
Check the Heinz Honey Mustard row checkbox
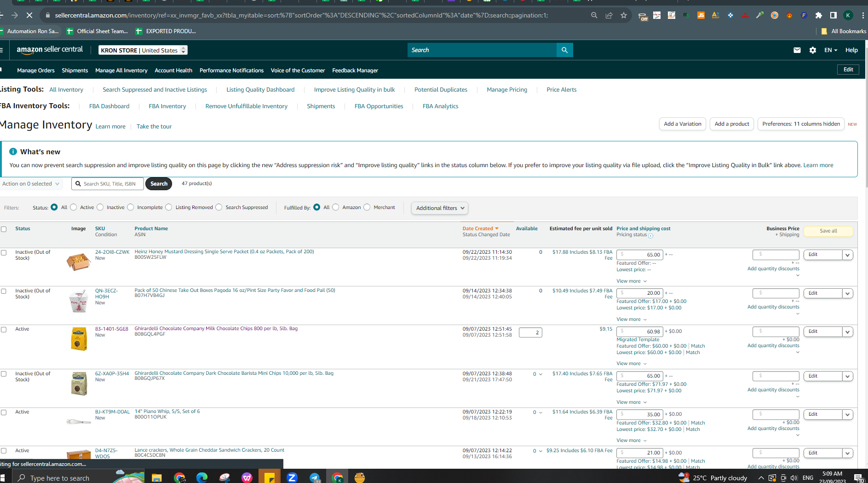tap(4, 253)
